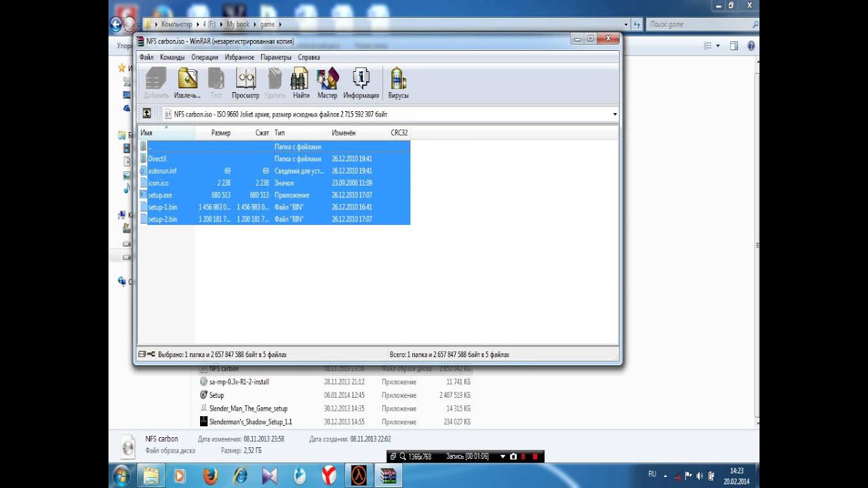The image size is (868, 488).
Task: Open the recorder dropdown arrow
Action: 503,457
